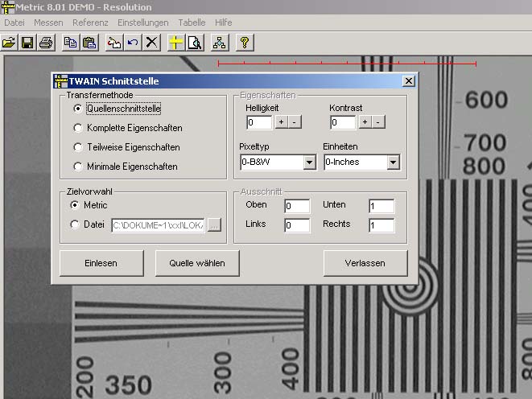The width and height of the screenshot is (532, 399).
Task: Click the Oben input field
Action: pyautogui.click(x=297, y=206)
